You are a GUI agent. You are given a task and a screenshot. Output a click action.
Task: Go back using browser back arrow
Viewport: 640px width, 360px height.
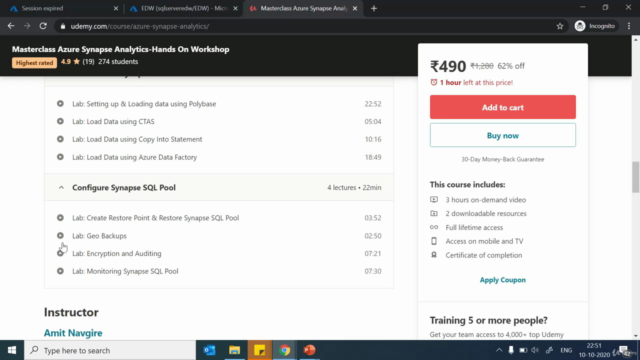click(11, 26)
